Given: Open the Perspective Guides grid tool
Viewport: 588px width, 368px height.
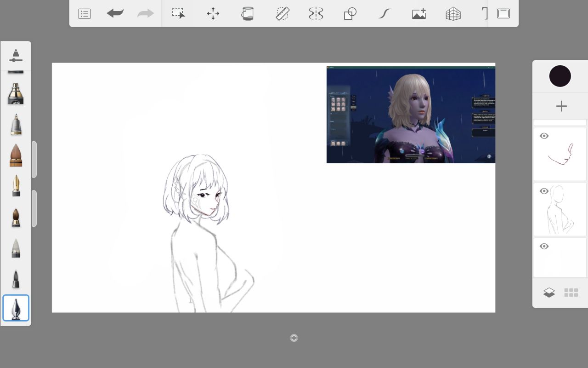Looking at the screenshot, I should (x=453, y=14).
